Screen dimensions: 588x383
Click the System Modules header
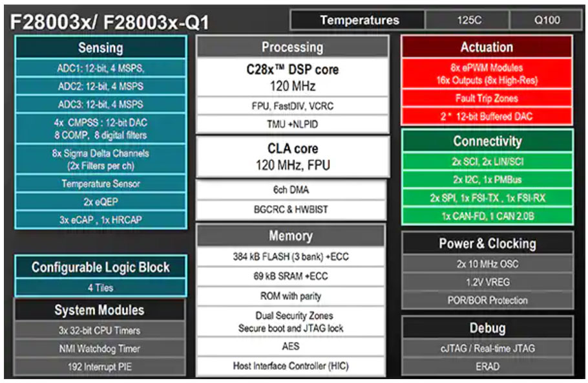coord(100,310)
